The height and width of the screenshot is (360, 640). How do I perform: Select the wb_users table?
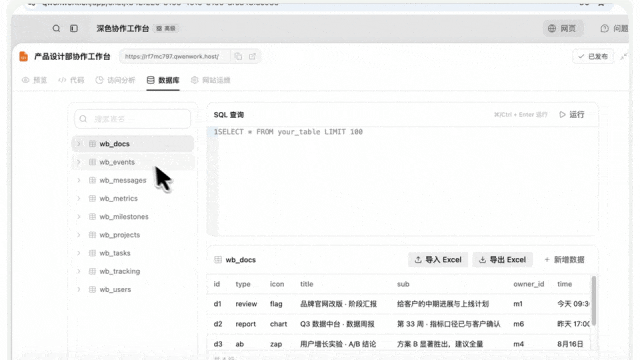(133, 289)
